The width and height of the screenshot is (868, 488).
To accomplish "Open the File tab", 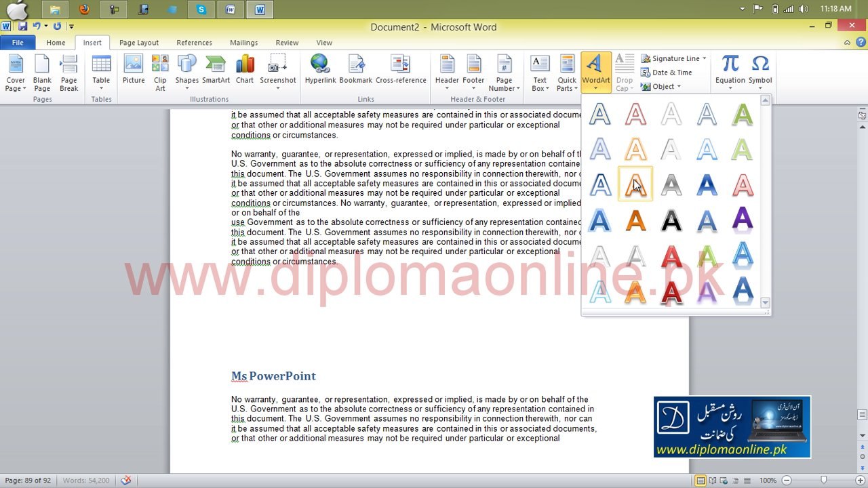I will [x=18, y=43].
